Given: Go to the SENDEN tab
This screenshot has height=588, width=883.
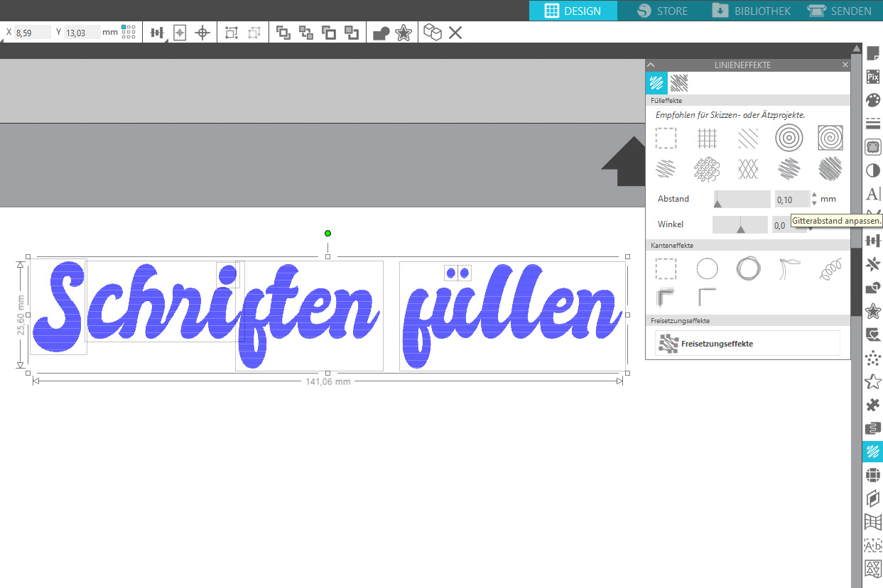Looking at the screenshot, I should (x=840, y=11).
